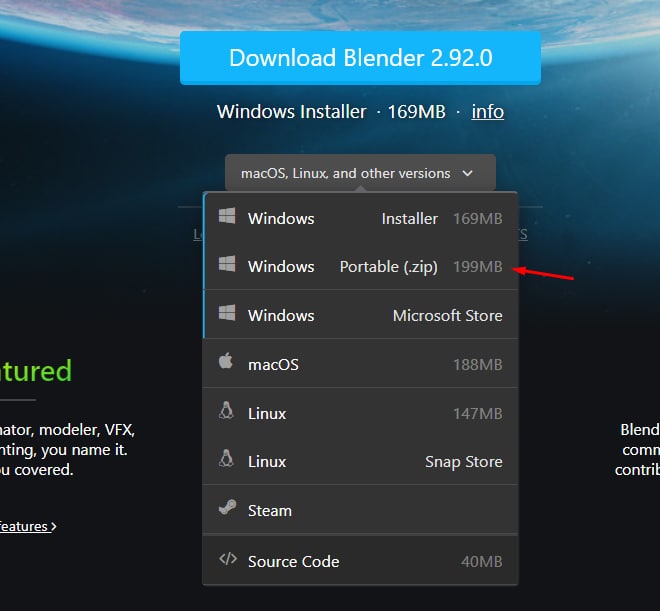
Task: Click the penguin icon in the Snap Store row
Action: 226,459
